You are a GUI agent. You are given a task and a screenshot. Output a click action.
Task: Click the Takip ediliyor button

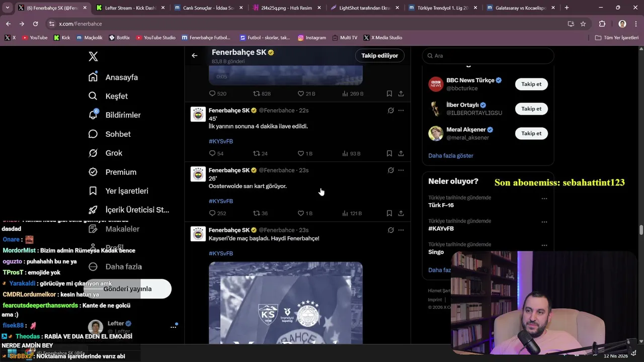pyautogui.click(x=379, y=56)
